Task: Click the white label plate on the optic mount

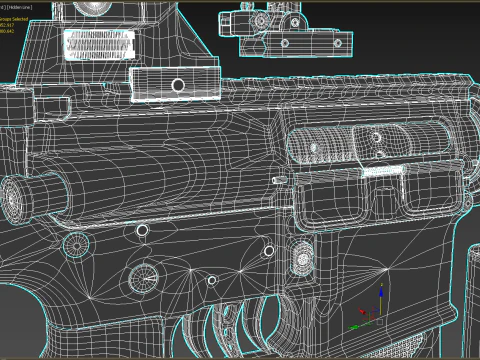Action: point(100,45)
